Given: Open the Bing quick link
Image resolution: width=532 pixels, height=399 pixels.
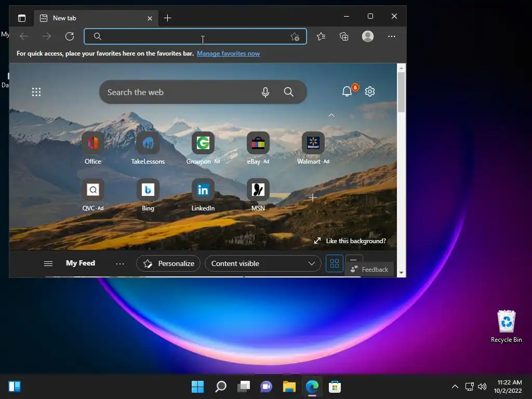Looking at the screenshot, I should click(148, 195).
